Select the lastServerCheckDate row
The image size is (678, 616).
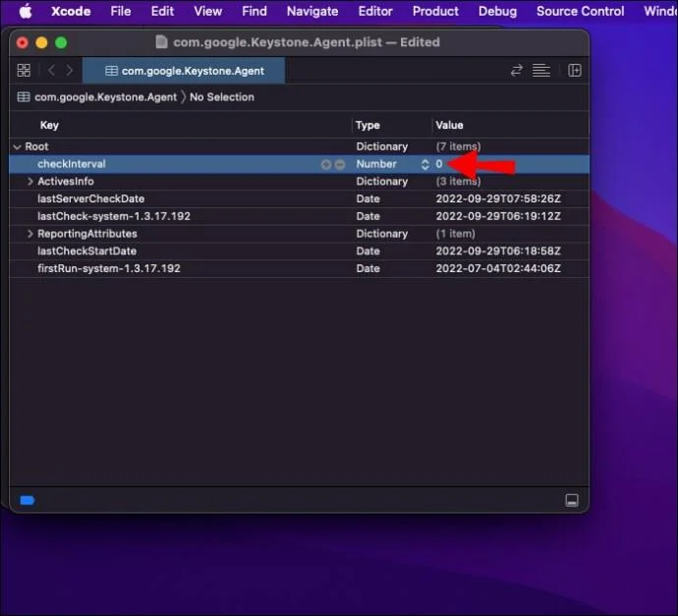click(300, 198)
